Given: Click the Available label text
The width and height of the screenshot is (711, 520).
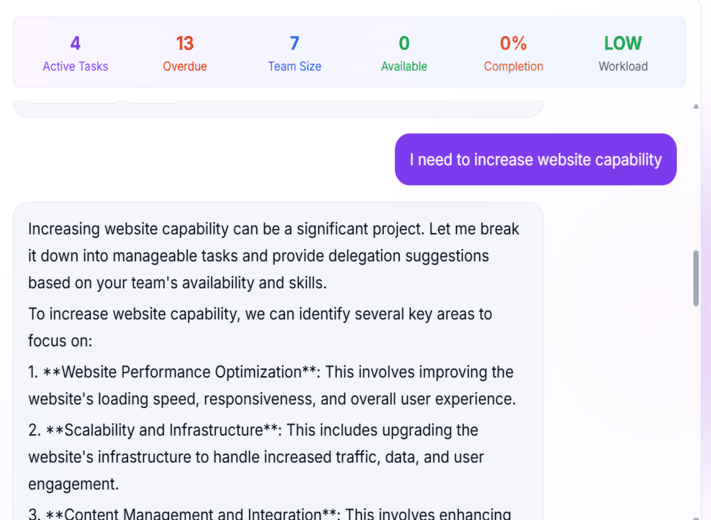Looking at the screenshot, I should [404, 66].
